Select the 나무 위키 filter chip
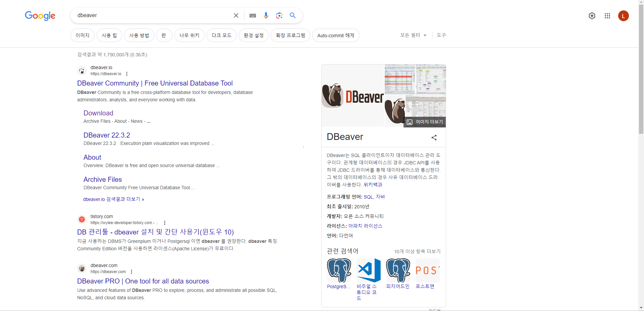Viewport: 644px width, 311px height. click(190, 35)
